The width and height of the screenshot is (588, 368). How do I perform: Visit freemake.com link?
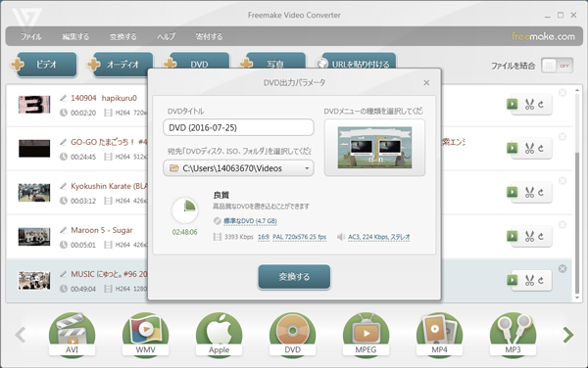[543, 36]
